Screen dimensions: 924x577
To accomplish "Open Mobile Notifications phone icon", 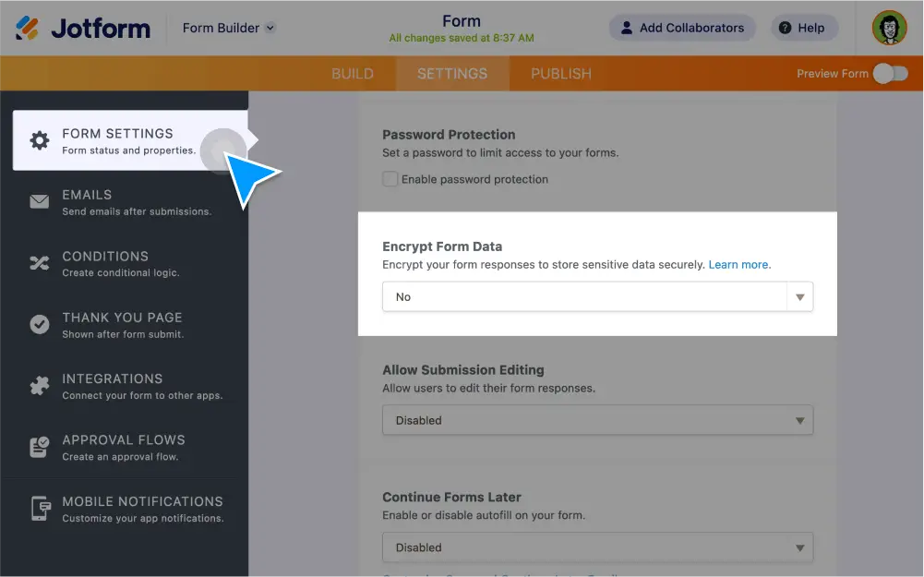I will (39, 508).
